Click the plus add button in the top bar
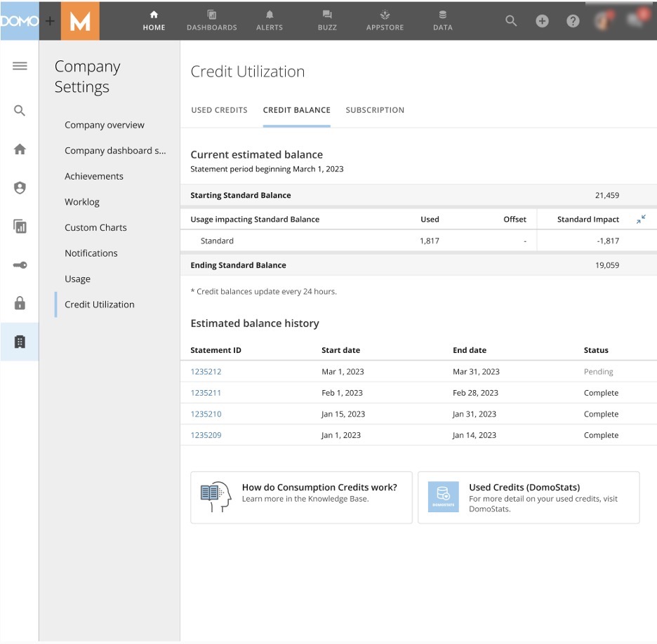The height and width of the screenshot is (644, 657). tap(542, 20)
